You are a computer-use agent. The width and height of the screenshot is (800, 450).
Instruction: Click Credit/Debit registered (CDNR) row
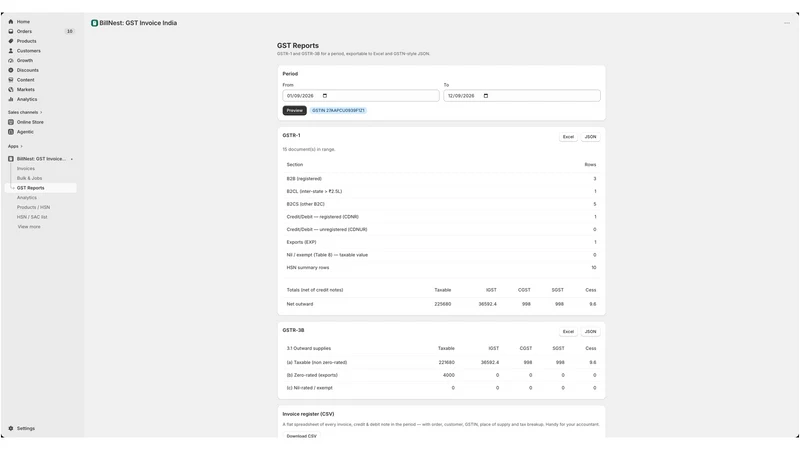(x=441, y=217)
